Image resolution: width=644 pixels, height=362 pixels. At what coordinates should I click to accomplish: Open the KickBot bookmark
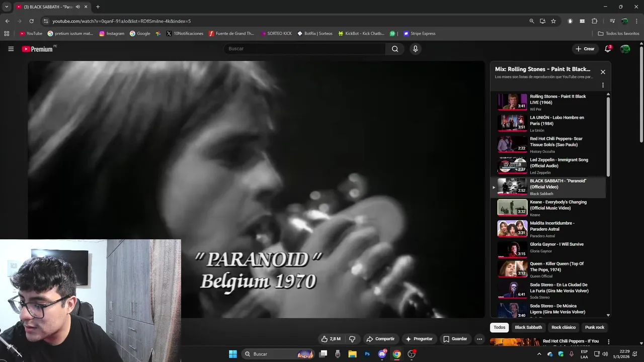tap(361, 34)
